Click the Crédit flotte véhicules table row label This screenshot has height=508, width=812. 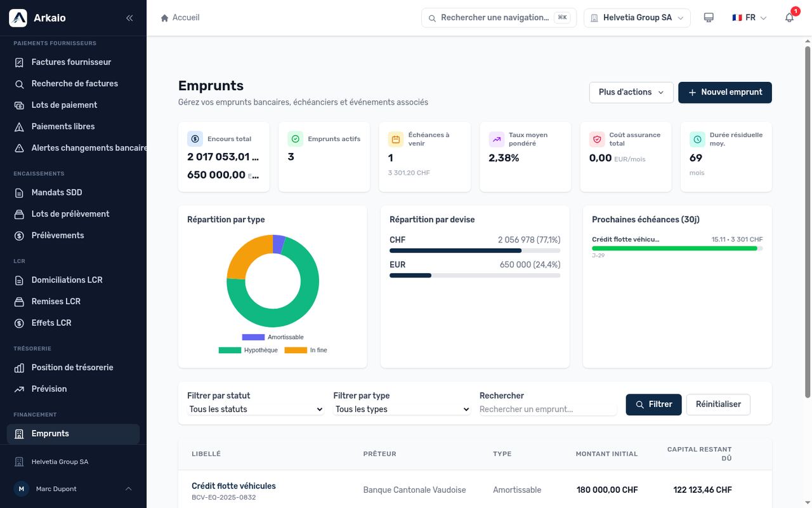[233, 486]
